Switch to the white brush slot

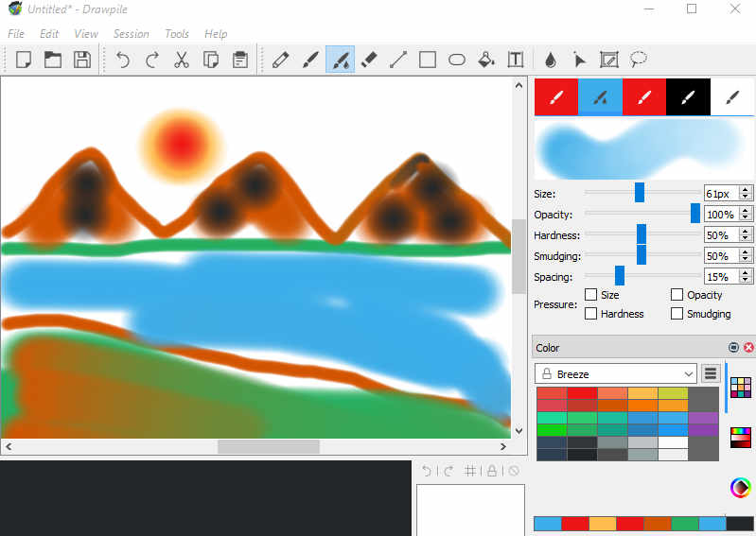[732, 96]
